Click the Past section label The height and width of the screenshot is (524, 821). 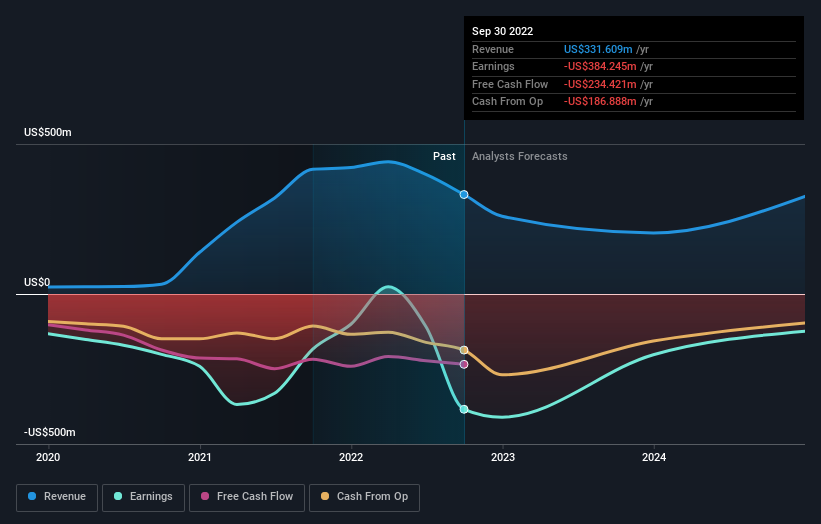click(444, 157)
